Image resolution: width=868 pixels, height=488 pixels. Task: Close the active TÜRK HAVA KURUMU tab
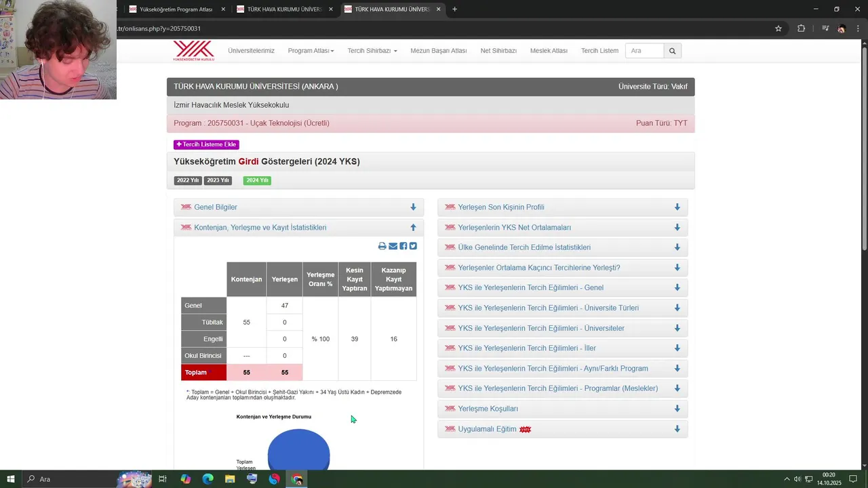[439, 9]
